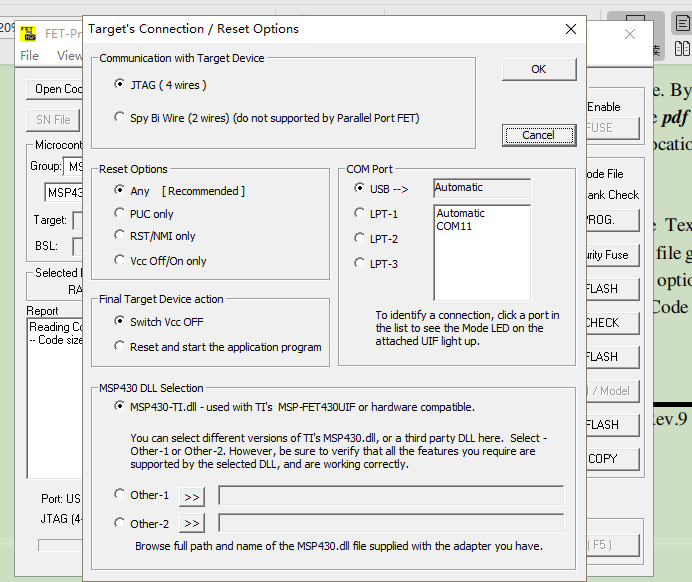Click SN File button in FET-Pro window
692x582 pixels.
coord(53,120)
